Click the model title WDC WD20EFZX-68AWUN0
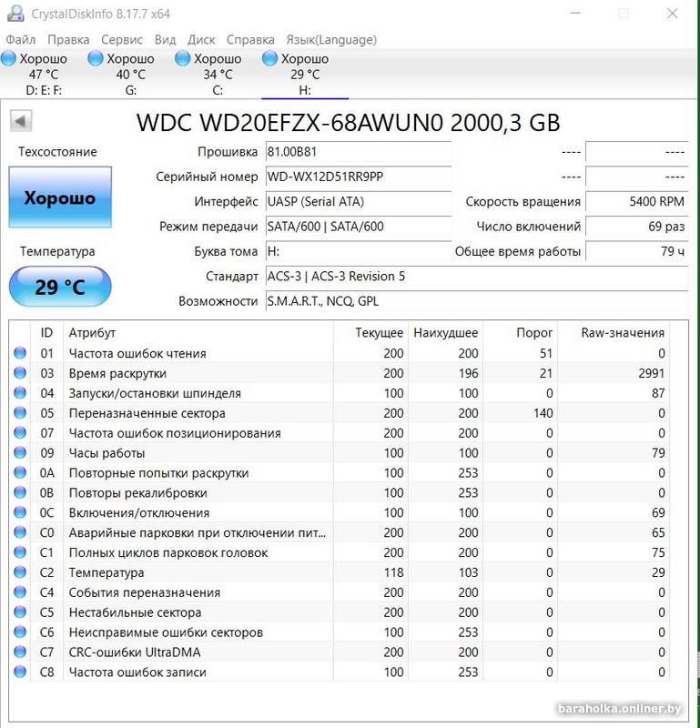Image resolution: width=700 pixels, height=728 pixels. pos(289,123)
